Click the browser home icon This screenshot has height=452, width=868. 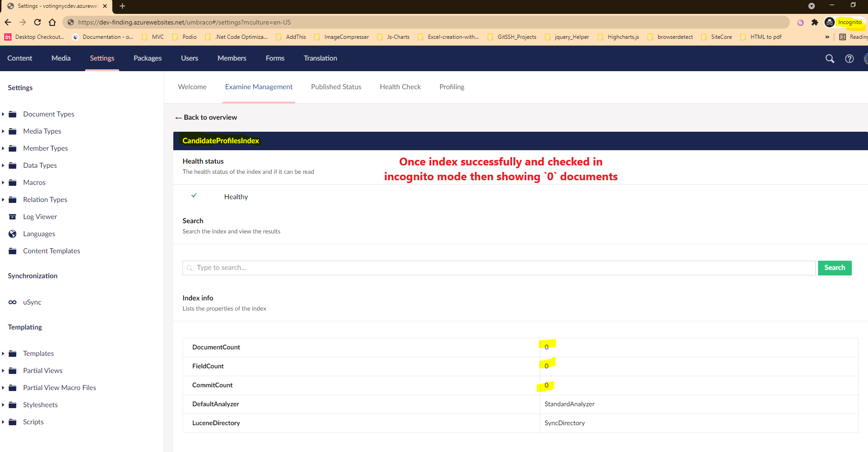pyautogui.click(x=52, y=22)
